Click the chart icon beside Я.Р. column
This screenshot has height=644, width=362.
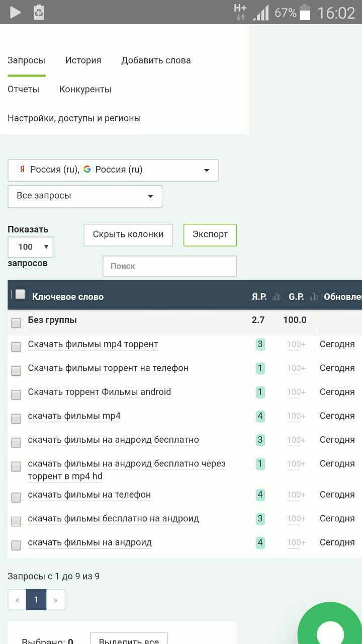[277, 297]
